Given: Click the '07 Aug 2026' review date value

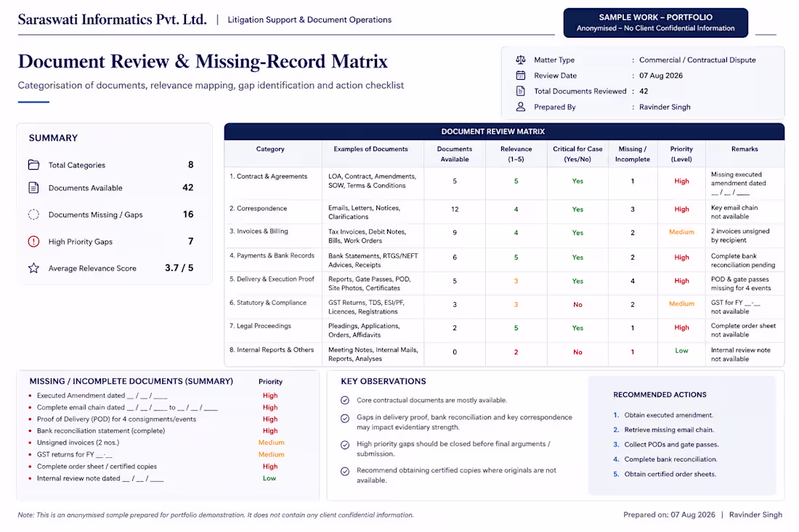Looking at the screenshot, I should click(x=661, y=75).
